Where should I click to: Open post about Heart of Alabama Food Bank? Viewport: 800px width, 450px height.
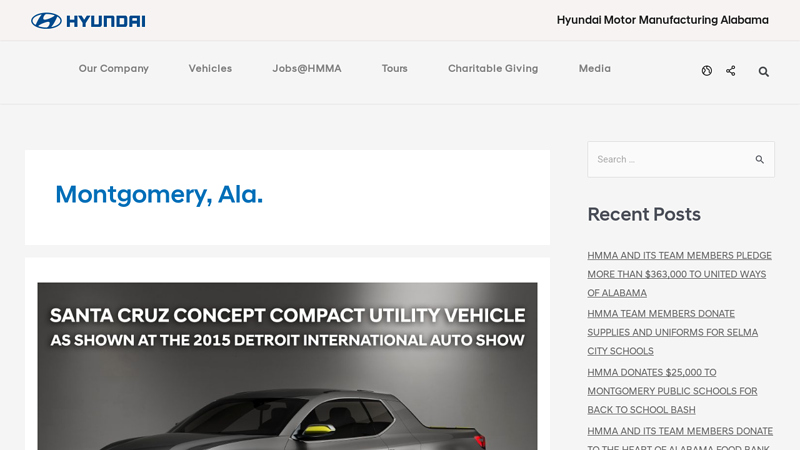[680, 438]
